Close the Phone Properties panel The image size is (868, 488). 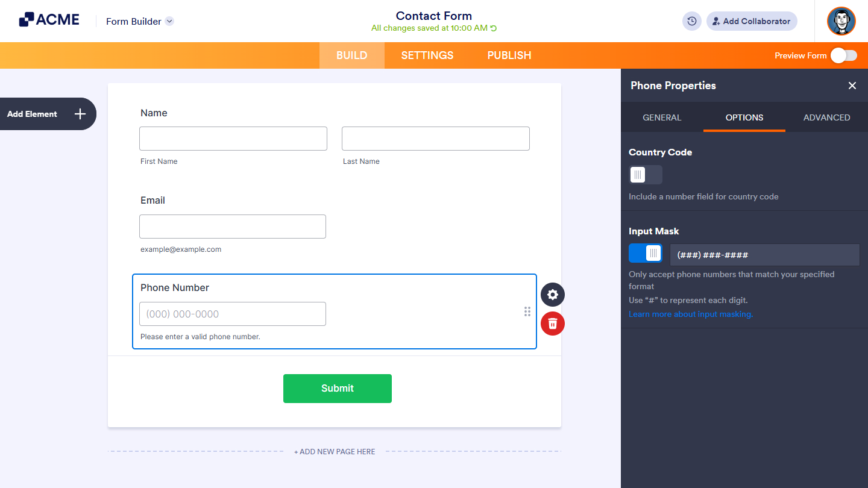[852, 86]
